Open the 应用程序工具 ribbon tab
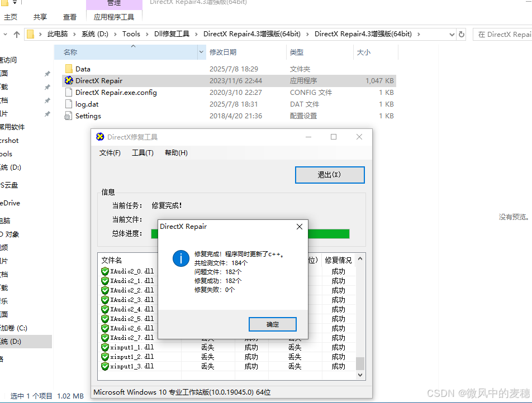This screenshot has height=403, width=532. pos(114,17)
